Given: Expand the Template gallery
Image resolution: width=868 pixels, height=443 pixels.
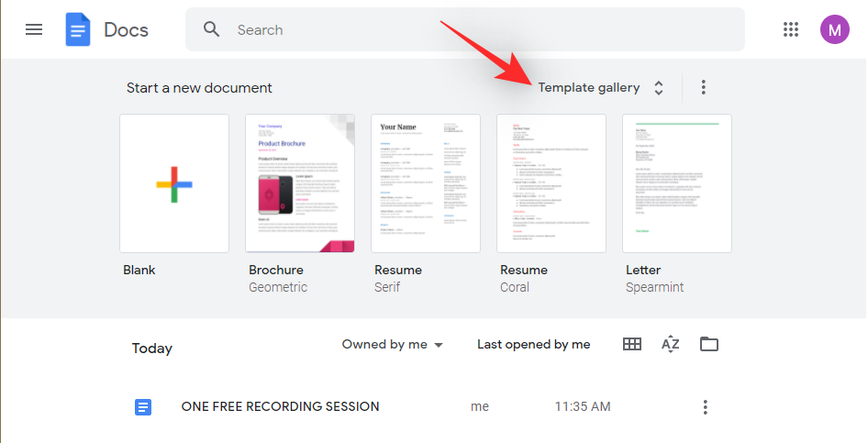Looking at the screenshot, I should [x=600, y=87].
